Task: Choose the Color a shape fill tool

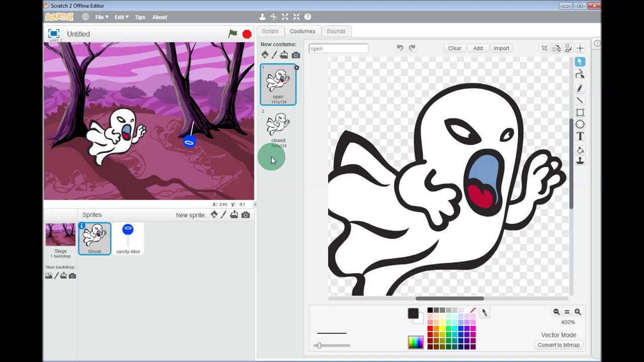Action: pos(580,150)
